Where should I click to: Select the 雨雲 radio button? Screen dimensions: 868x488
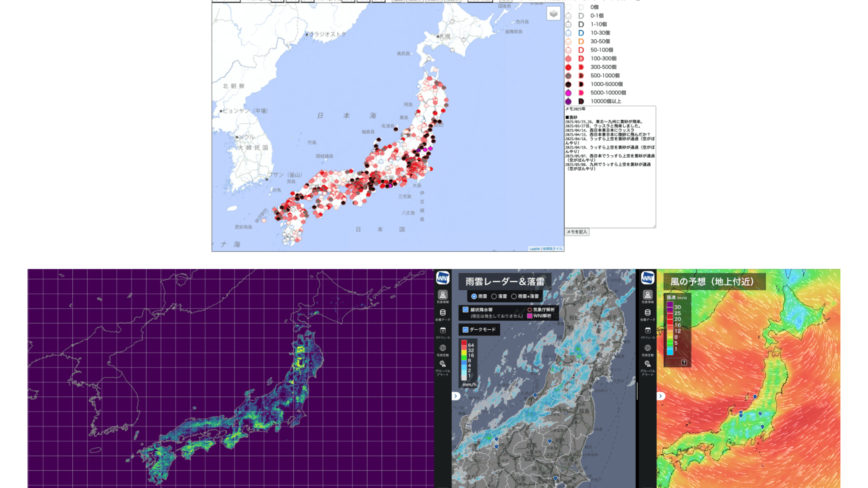474,296
